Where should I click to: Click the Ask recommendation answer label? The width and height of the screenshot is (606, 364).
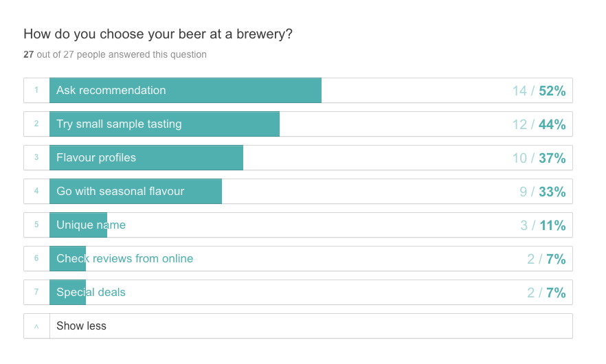[x=111, y=91]
